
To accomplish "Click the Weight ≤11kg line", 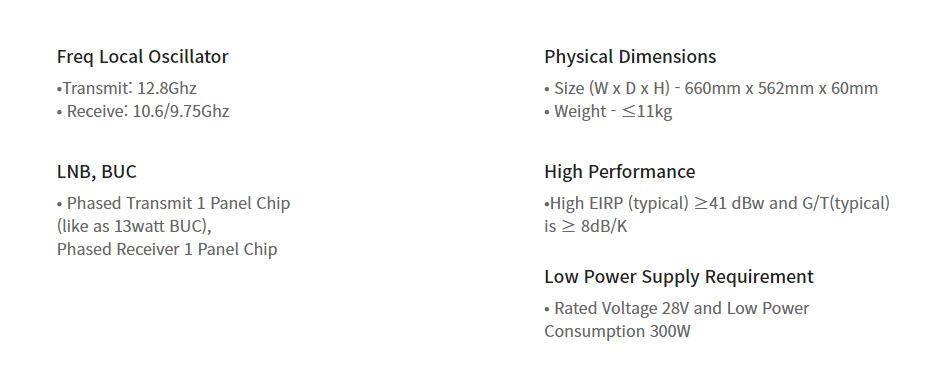I will pyautogui.click(x=608, y=111).
